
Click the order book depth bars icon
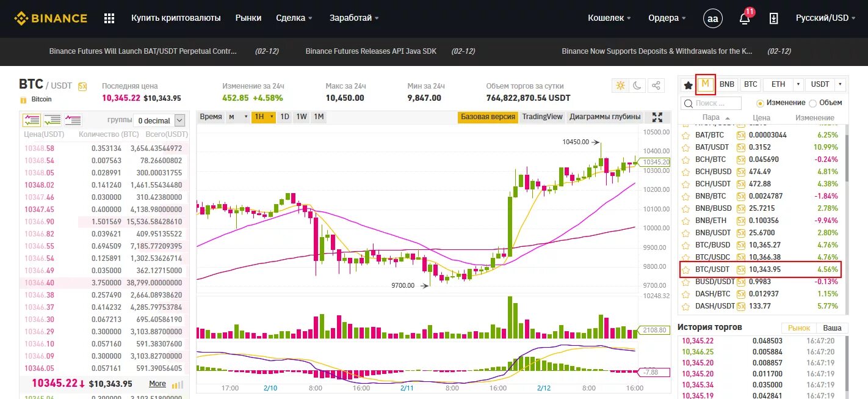(178, 384)
